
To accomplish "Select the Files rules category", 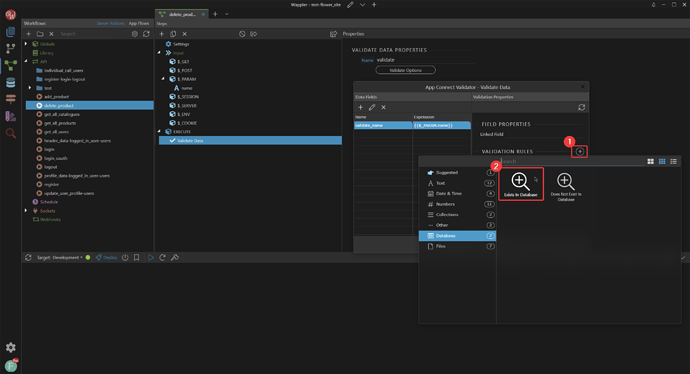I will click(x=457, y=246).
